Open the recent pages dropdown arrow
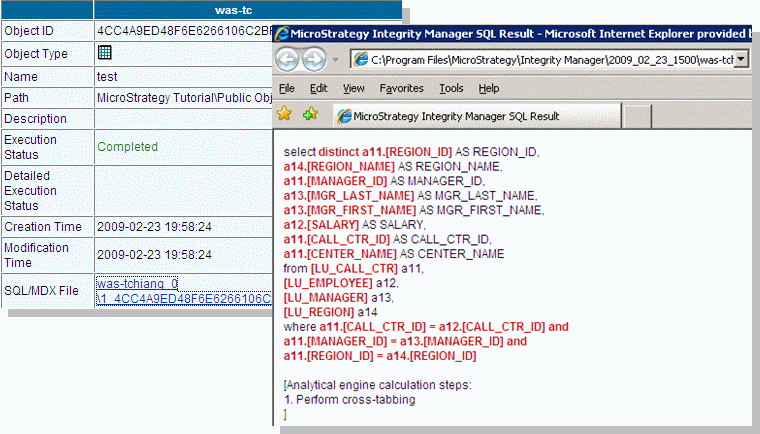 point(335,60)
